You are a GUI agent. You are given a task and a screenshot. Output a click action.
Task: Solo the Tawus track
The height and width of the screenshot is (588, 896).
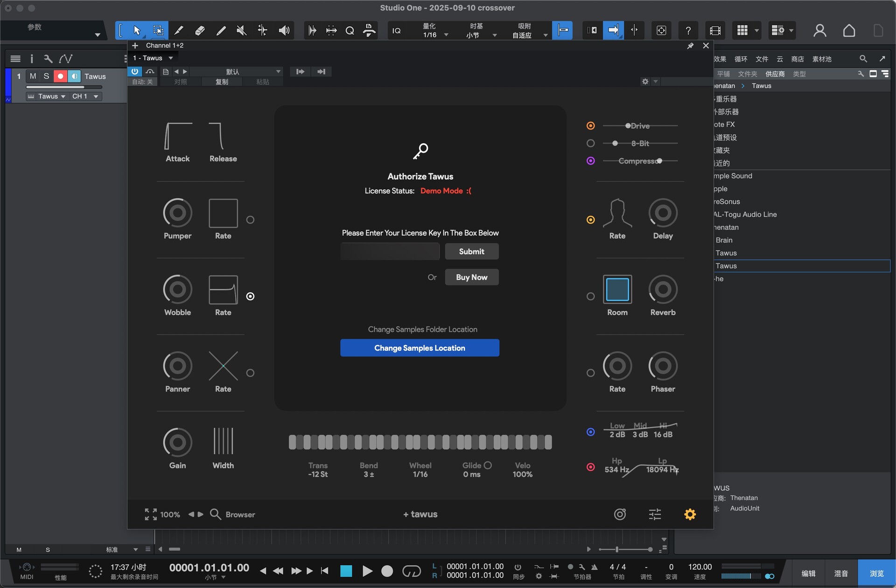point(46,76)
